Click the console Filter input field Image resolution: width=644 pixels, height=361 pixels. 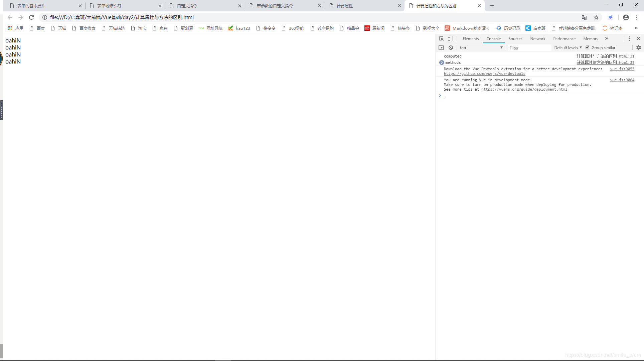coord(529,48)
